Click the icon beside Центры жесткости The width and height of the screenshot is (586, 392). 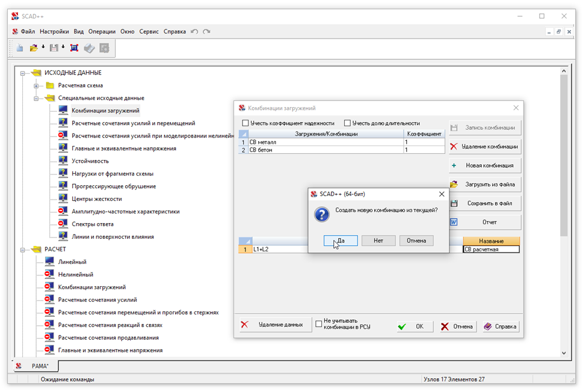tap(63, 198)
